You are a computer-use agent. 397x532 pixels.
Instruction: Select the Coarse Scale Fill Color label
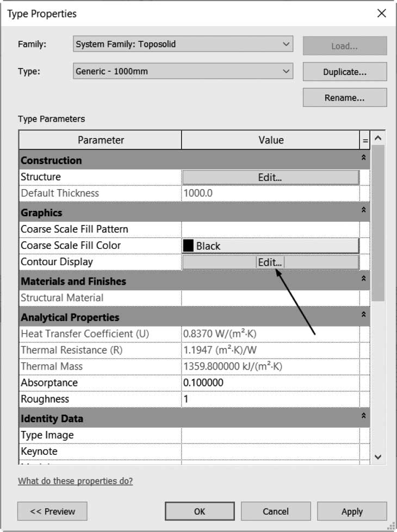click(x=71, y=245)
